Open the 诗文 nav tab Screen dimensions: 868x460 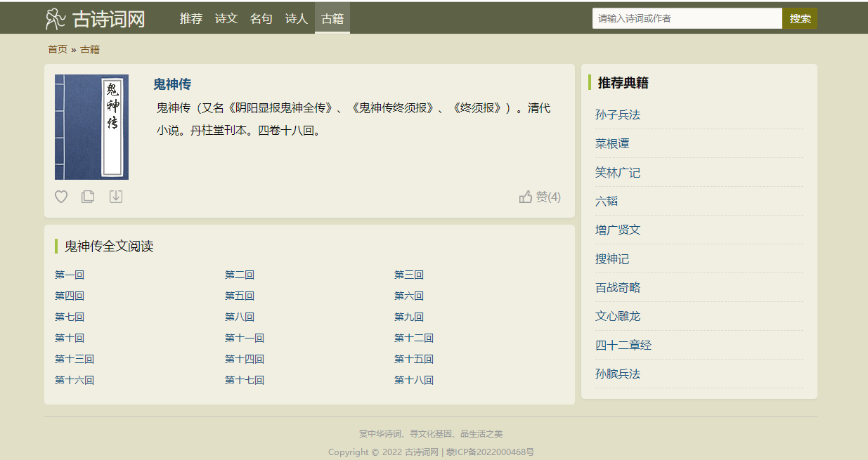click(x=226, y=19)
